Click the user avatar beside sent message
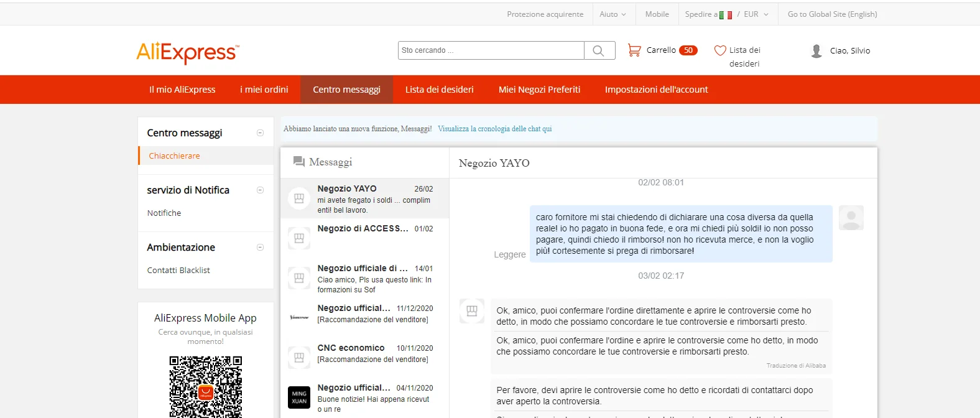Image resolution: width=980 pixels, height=418 pixels. 851,218
